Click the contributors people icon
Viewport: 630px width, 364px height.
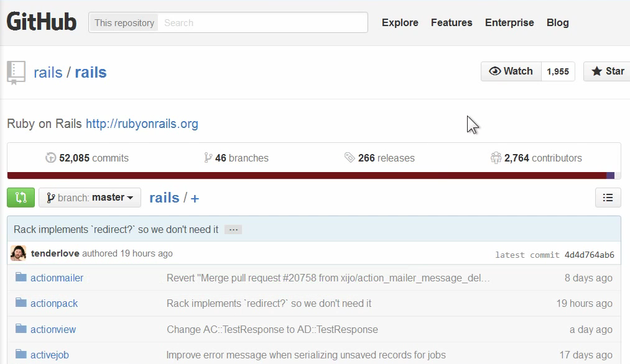click(x=496, y=158)
